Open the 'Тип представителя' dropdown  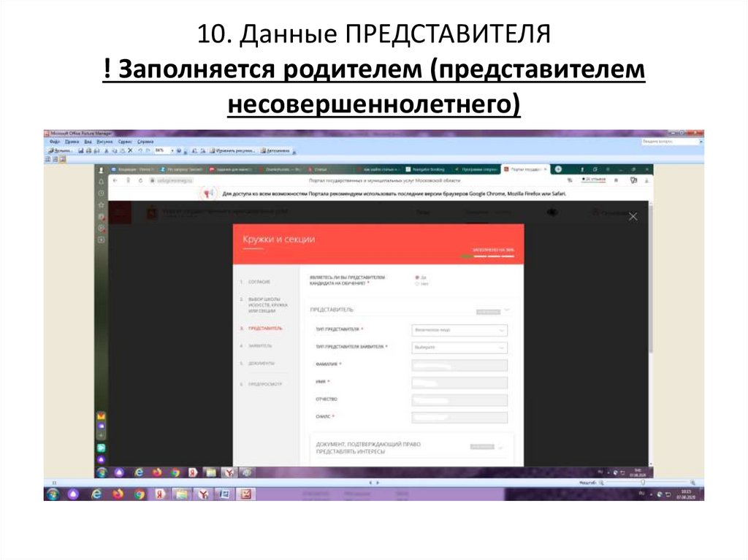point(458,329)
